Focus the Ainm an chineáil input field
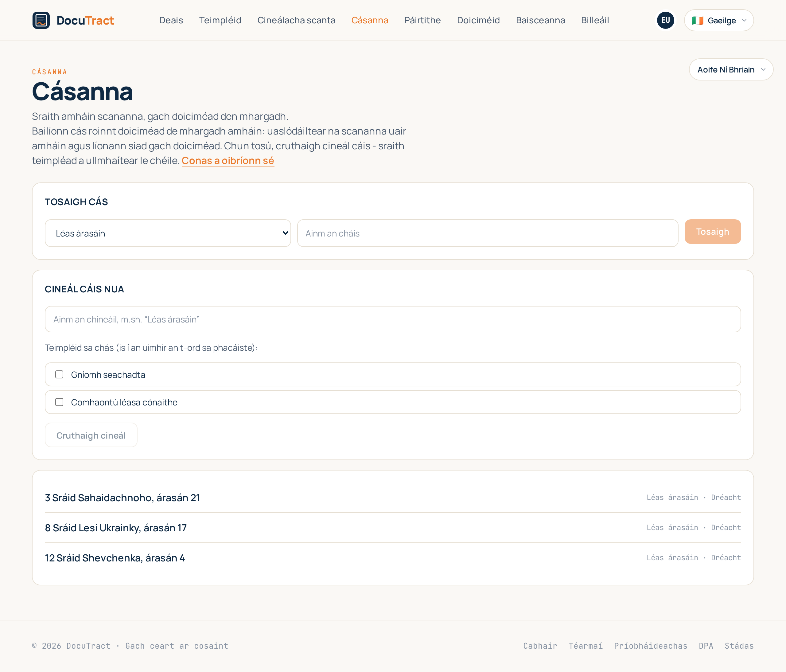 393,319
